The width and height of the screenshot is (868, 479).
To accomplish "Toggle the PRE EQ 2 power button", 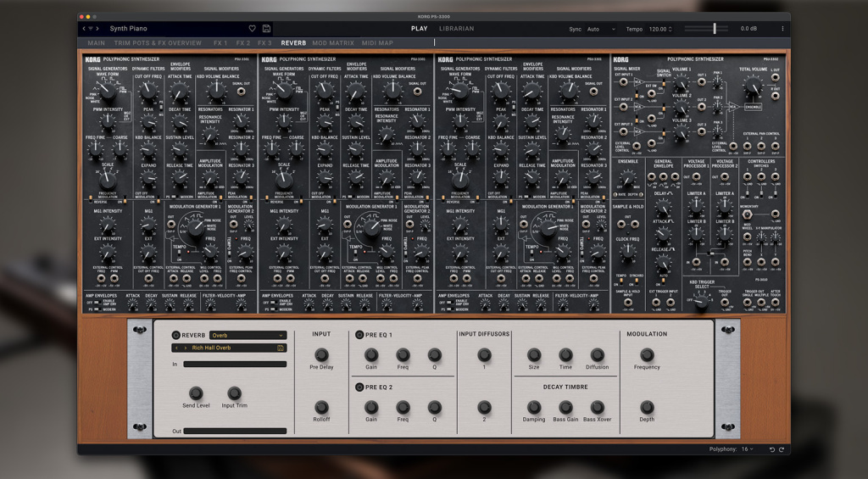I will pyautogui.click(x=359, y=387).
